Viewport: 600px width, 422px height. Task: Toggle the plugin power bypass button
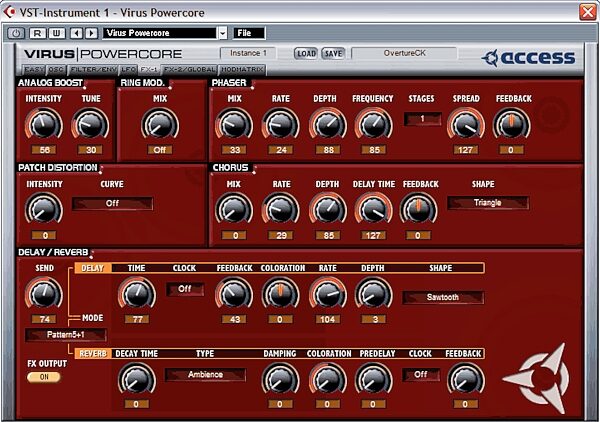click(16, 33)
